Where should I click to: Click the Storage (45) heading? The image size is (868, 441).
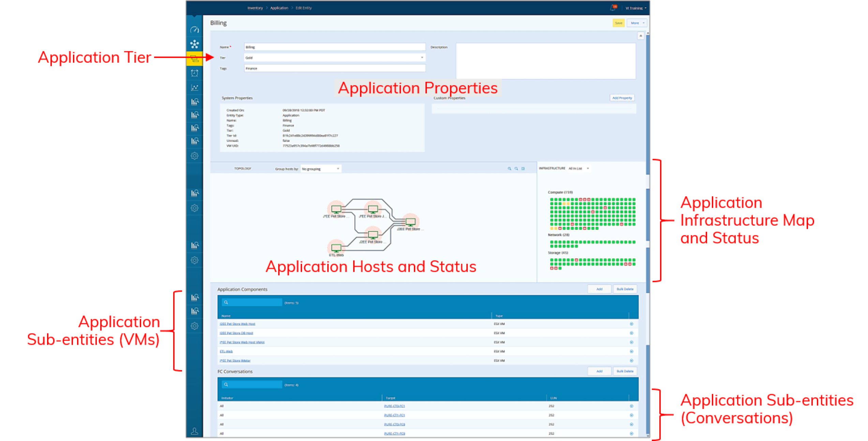point(558,253)
